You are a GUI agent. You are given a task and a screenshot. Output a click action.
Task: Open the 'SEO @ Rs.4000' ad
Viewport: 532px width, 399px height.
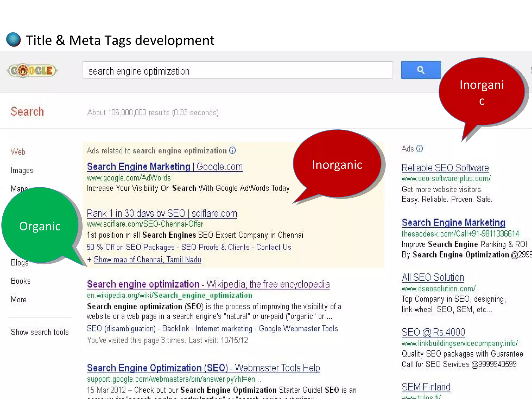point(433,332)
